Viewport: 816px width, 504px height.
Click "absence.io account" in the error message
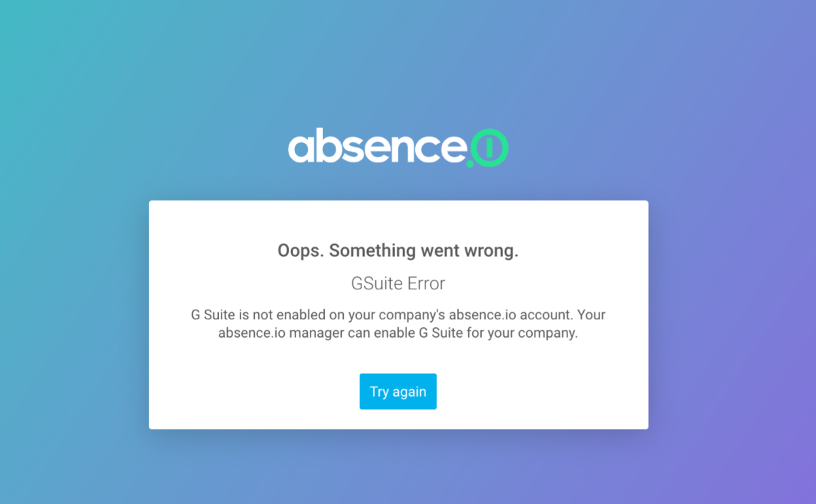click(503, 315)
